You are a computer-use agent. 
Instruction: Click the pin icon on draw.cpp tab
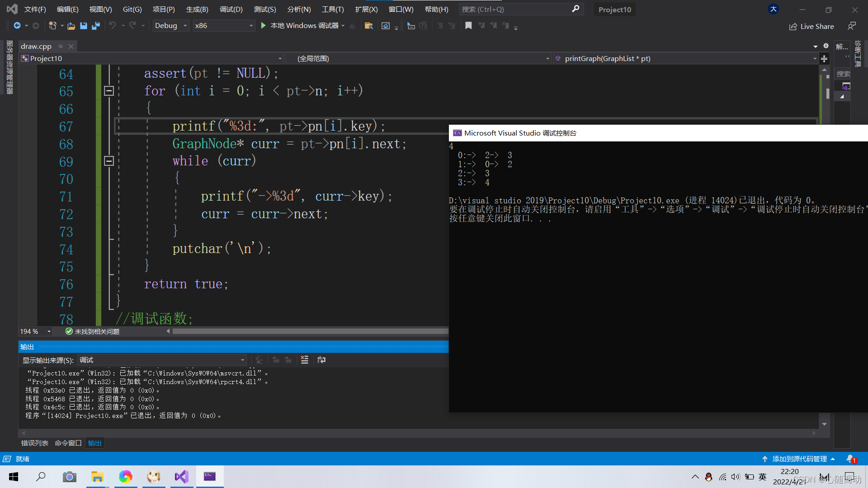click(60, 46)
